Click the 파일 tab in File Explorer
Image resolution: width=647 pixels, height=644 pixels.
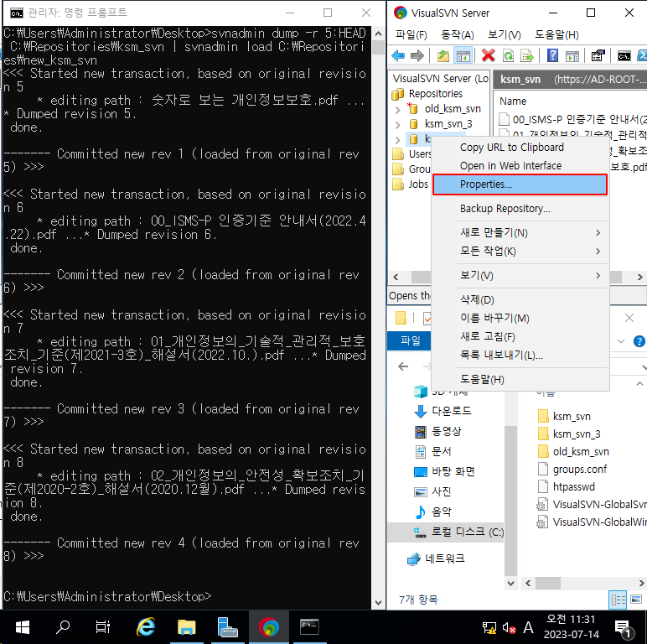tap(410, 340)
